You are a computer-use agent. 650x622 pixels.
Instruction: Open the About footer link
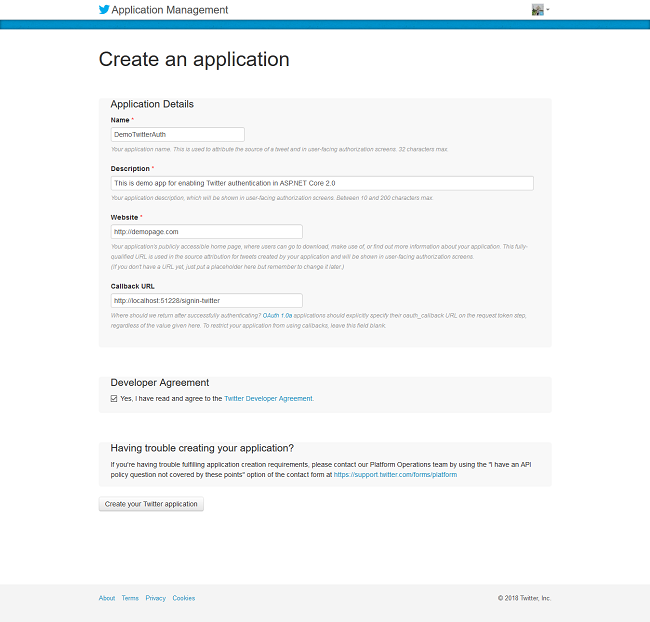[107, 598]
